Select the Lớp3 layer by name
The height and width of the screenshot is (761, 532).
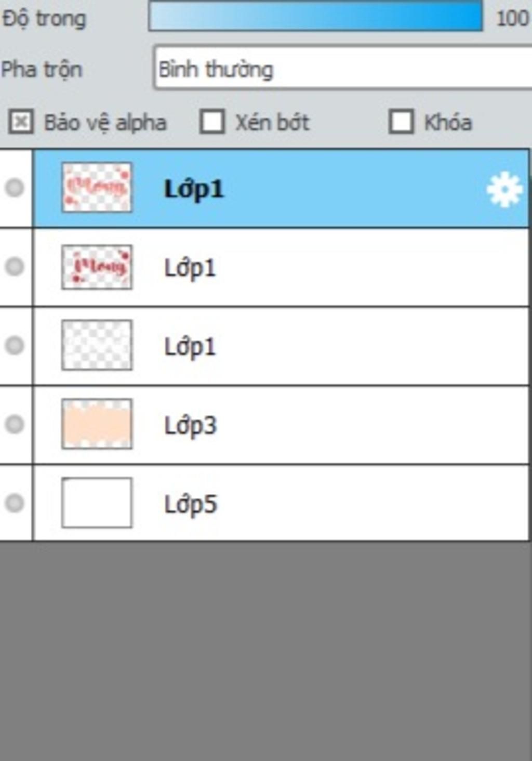tap(190, 426)
